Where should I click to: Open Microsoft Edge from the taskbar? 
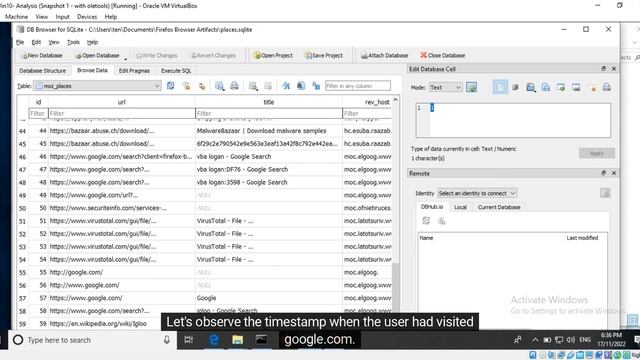tap(213, 340)
